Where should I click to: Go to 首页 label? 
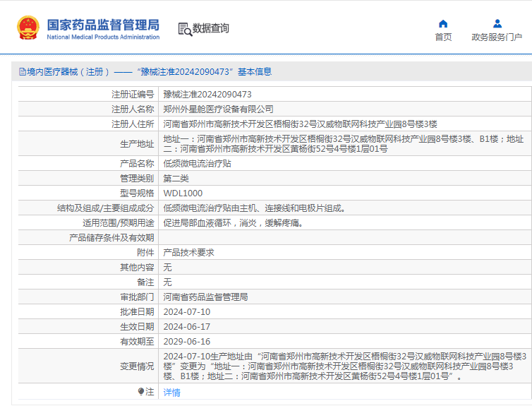(443, 37)
